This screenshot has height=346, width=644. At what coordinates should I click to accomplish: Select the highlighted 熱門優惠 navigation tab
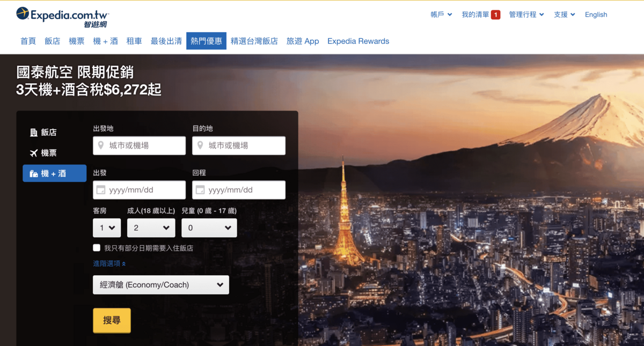click(207, 41)
